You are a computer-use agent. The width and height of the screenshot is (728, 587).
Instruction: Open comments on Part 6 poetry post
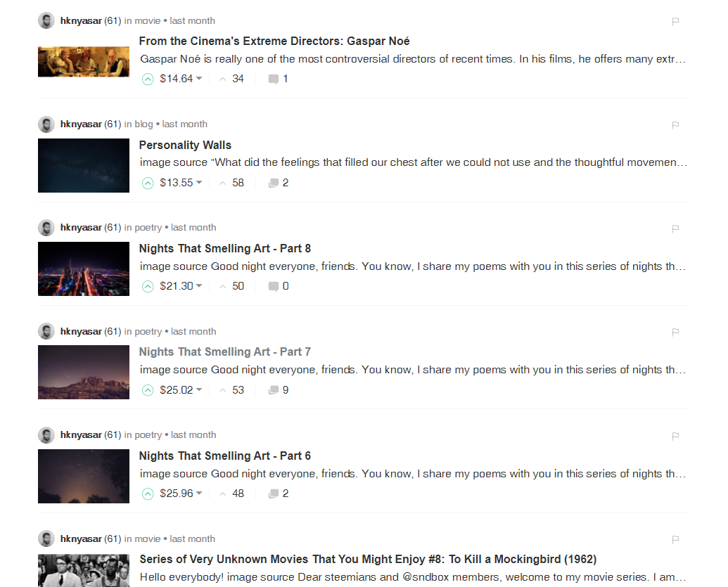point(278,494)
